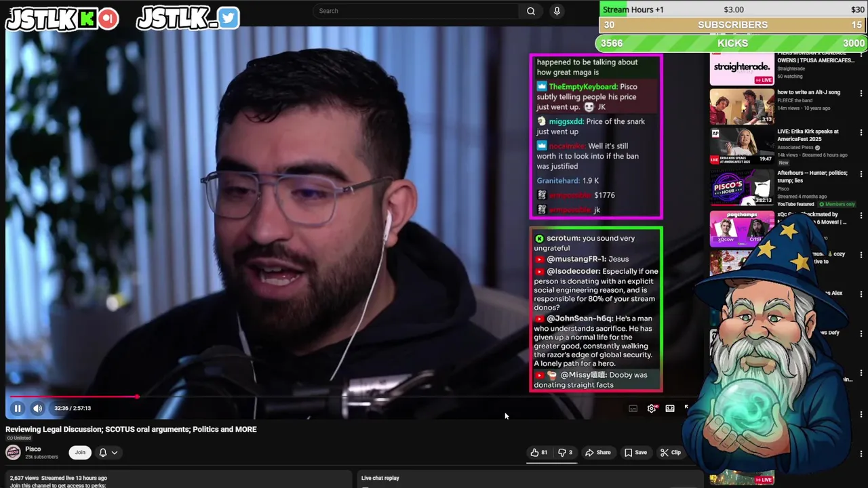Click the KICKS goal bar
Image resolution: width=868 pixels, height=488 pixels.
click(x=732, y=43)
